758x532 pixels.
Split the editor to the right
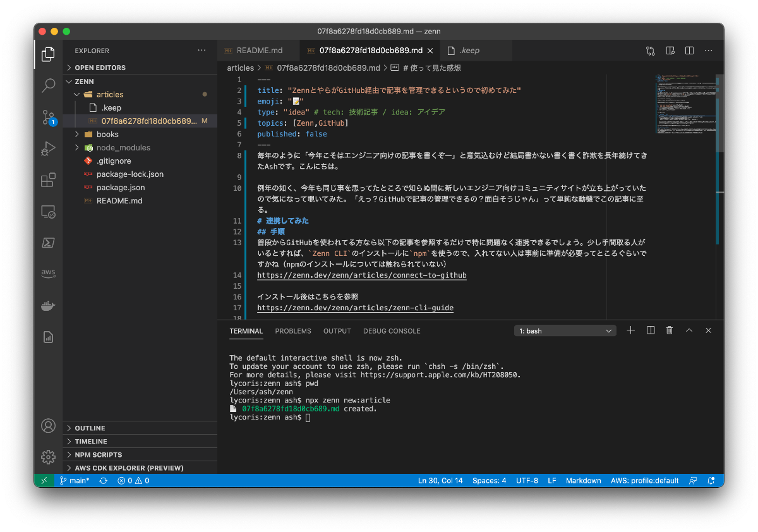[690, 51]
